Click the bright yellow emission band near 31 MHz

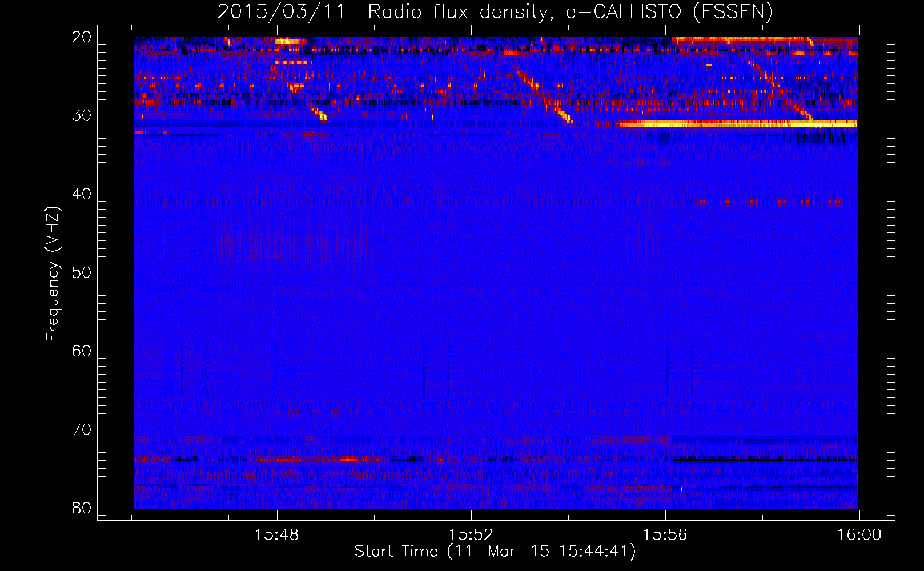[x=737, y=124]
